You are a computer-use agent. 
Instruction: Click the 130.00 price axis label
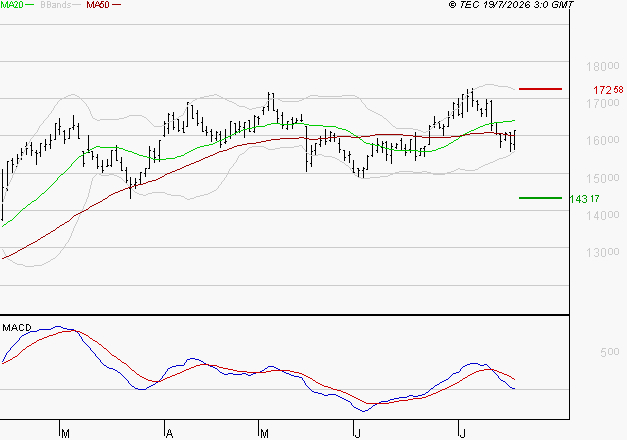click(x=603, y=252)
